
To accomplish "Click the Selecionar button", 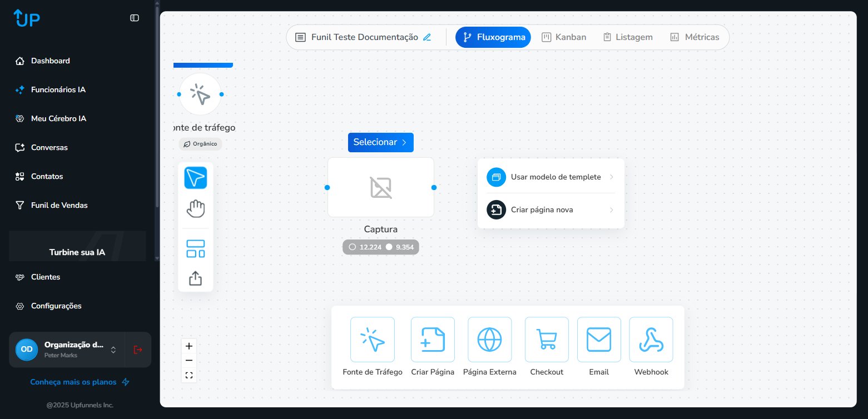I will 380,142.
